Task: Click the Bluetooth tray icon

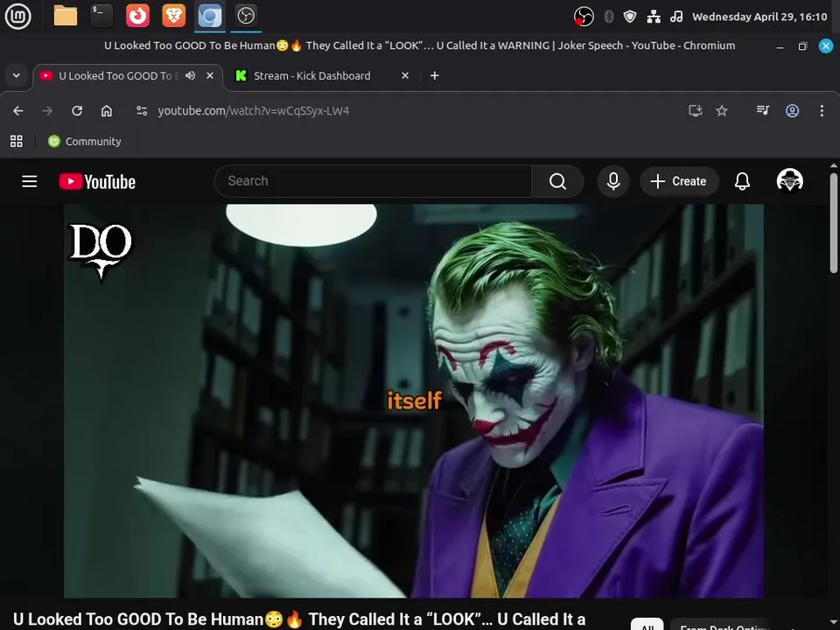Action: point(609,17)
